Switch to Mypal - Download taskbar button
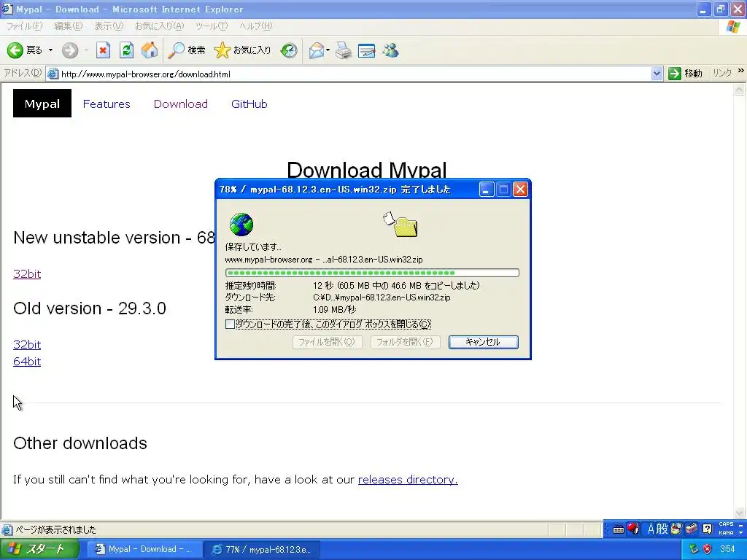 coord(143,549)
